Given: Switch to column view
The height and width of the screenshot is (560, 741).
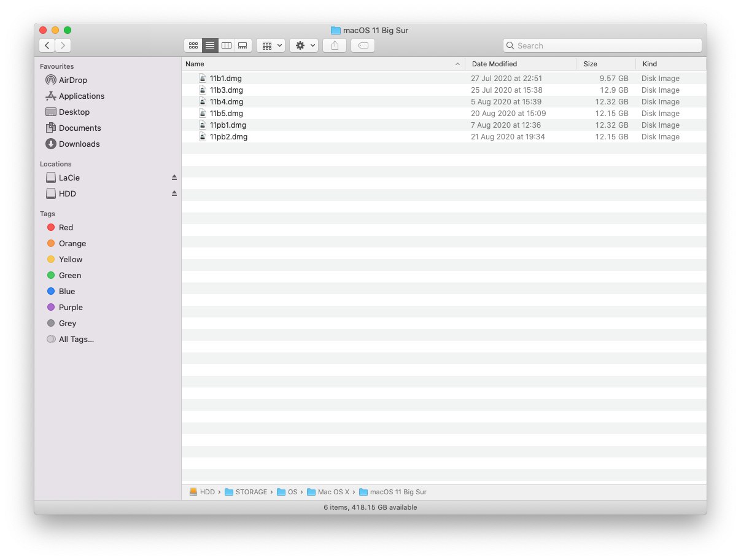Looking at the screenshot, I should click(227, 45).
